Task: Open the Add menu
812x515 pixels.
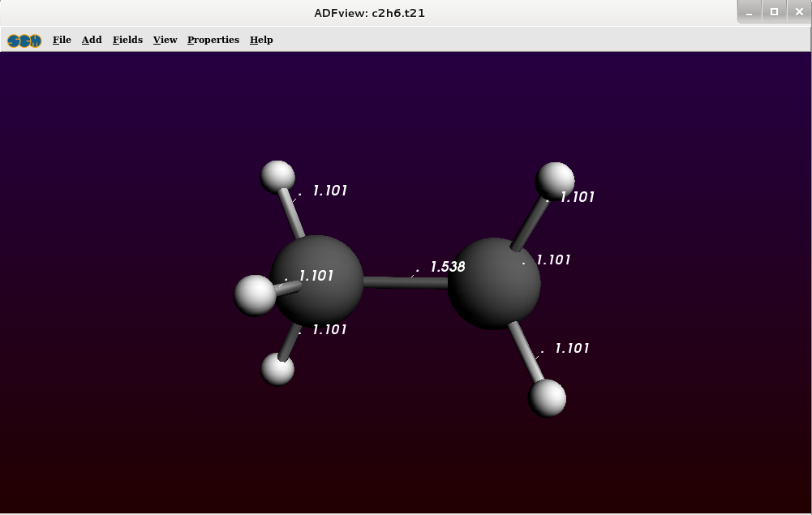Action: (x=92, y=40)
